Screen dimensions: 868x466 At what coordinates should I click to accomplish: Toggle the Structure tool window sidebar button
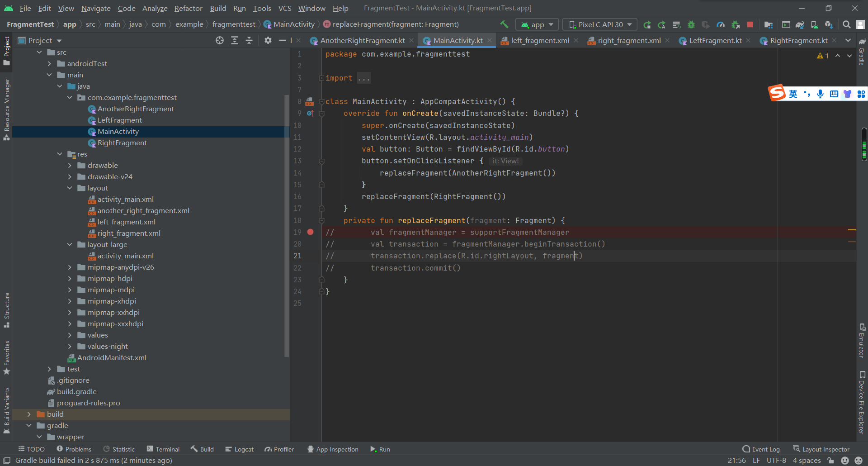point(7,310)
